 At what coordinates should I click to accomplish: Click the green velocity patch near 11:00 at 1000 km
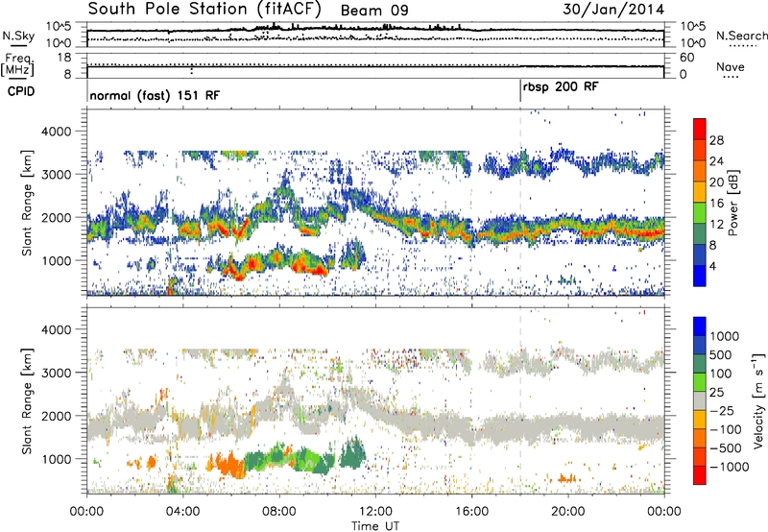coord(351,455)
